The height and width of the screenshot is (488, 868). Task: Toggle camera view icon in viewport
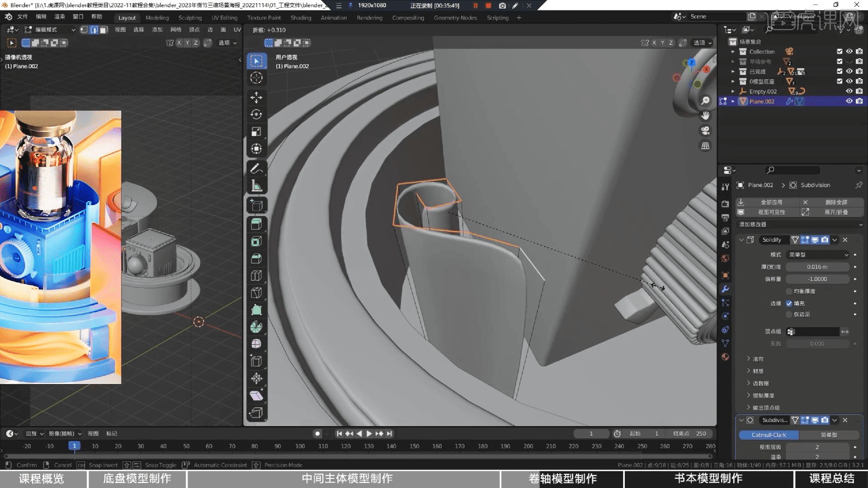(705, 131)
